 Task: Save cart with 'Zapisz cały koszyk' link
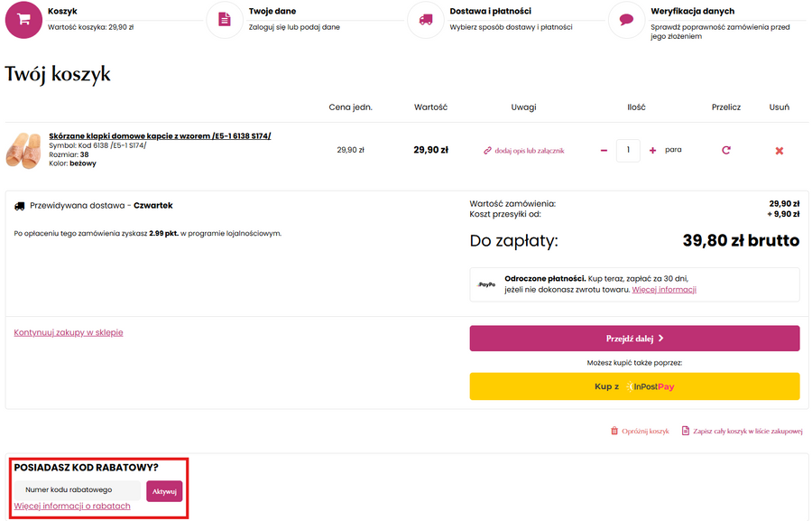(x=742, y=432)
